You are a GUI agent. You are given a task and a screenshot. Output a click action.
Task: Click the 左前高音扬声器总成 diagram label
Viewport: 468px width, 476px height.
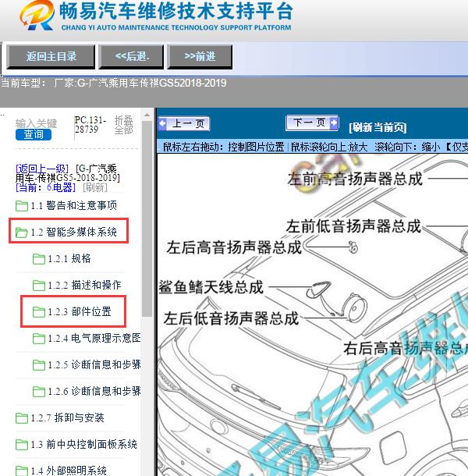click(355, 179)
